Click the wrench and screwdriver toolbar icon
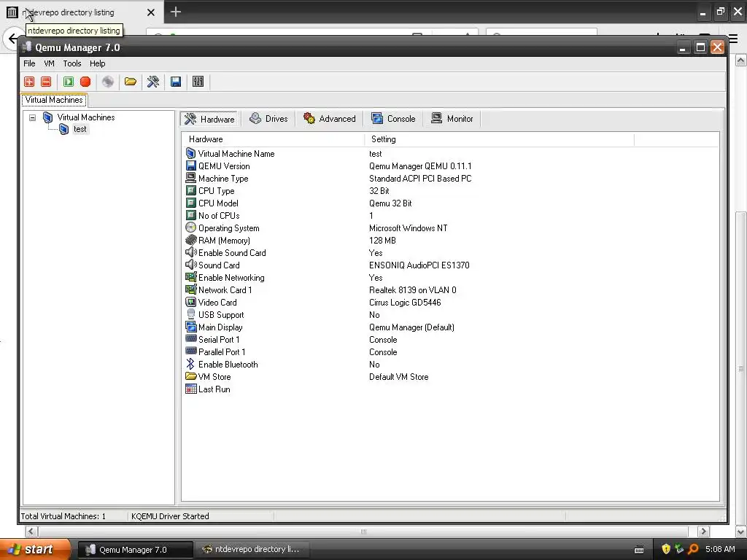The image size is (747, 560). (x=153, y=82)
